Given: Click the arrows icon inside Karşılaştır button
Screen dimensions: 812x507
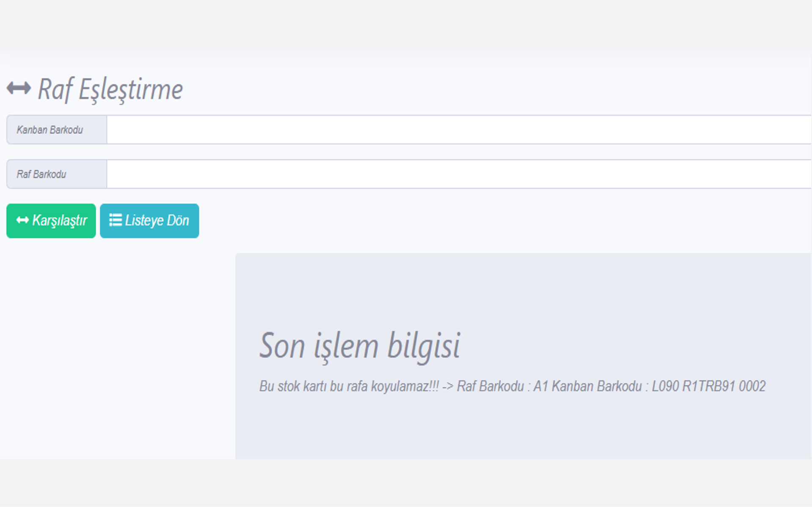Looking at the screenshot, I should [22, 220].
